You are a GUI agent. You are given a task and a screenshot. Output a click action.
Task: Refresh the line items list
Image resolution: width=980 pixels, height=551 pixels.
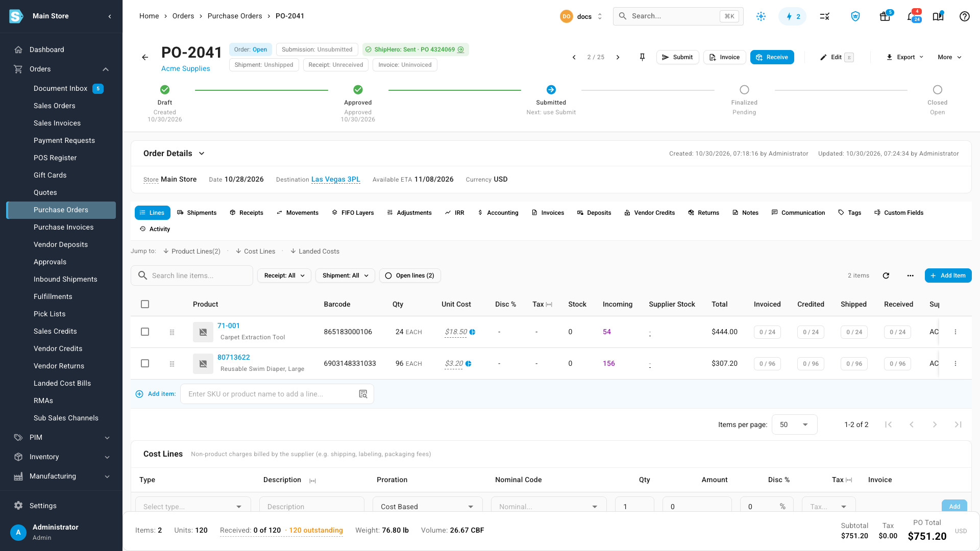(x=886, y=275)
